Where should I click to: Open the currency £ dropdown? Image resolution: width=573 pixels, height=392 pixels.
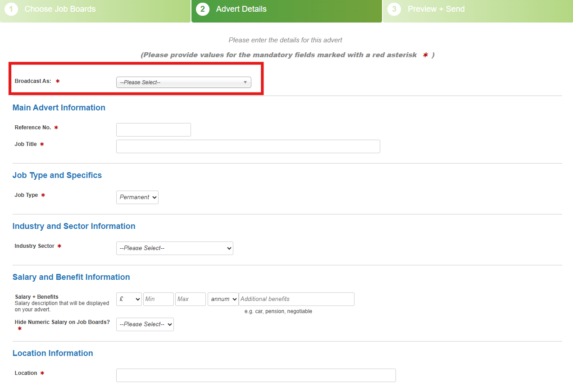click(129, 299)
